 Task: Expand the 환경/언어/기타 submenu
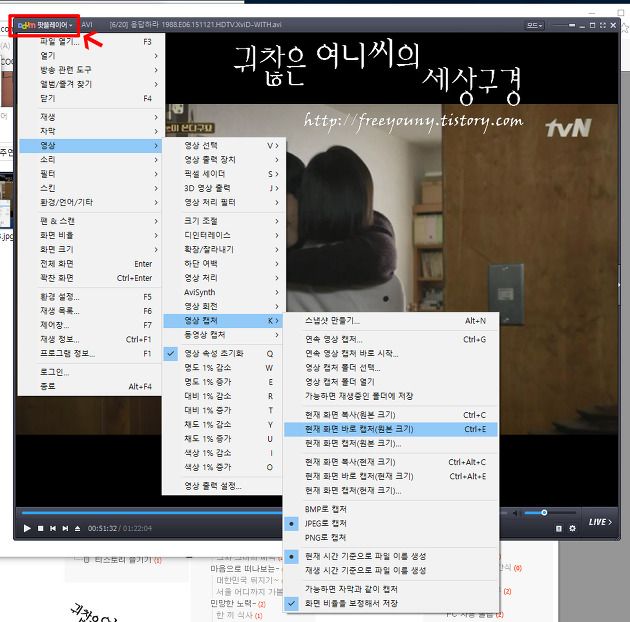pos(91,202)
